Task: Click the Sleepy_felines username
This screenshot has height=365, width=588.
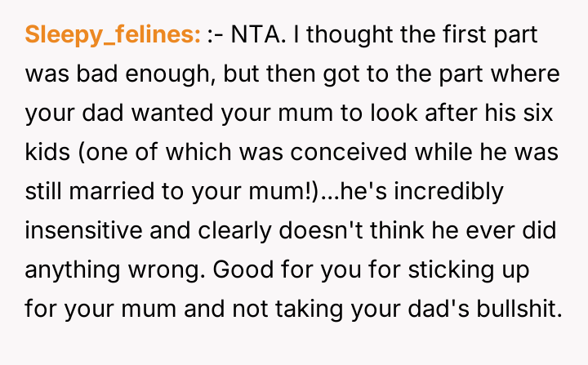Action: click(x=113, y=35)
